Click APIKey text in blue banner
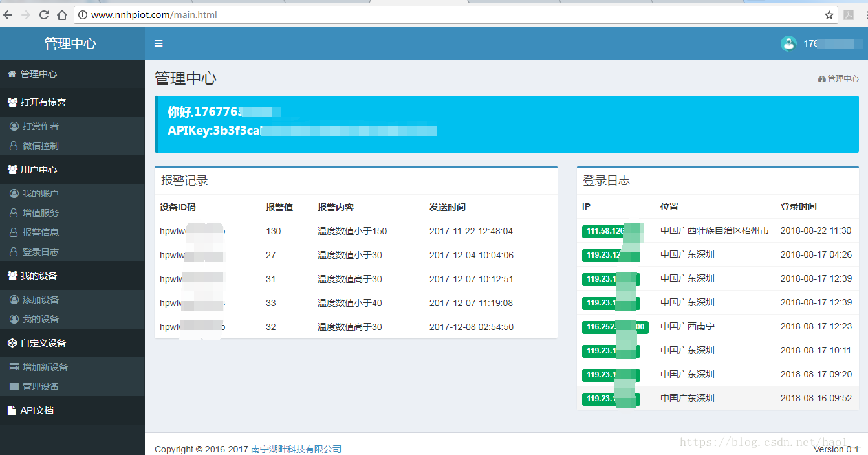This screenshot has height=455, width=868. point(302,131)
